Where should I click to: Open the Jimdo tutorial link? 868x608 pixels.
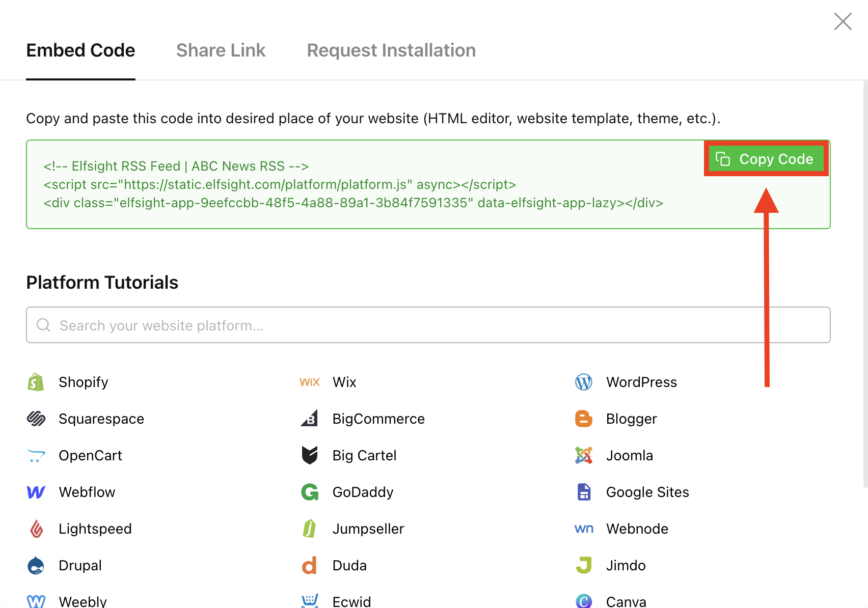point(626,565)
